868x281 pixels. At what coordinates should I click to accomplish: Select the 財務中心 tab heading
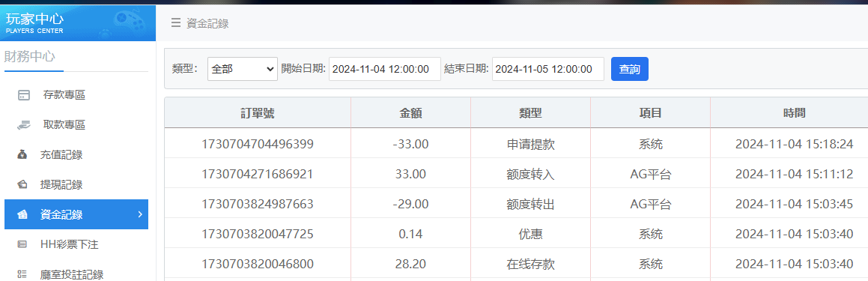pyautogui.click(x=29, y=56)
